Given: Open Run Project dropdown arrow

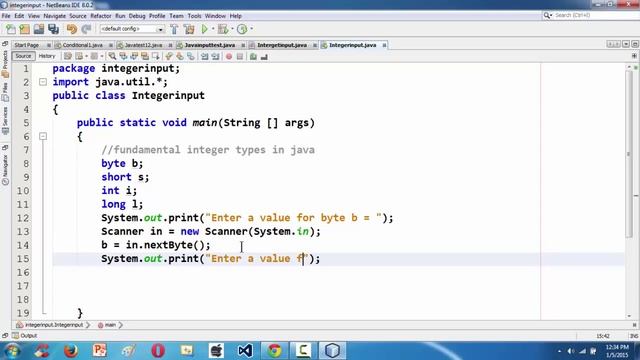Looking at the screenshot, I should [213, 29].
